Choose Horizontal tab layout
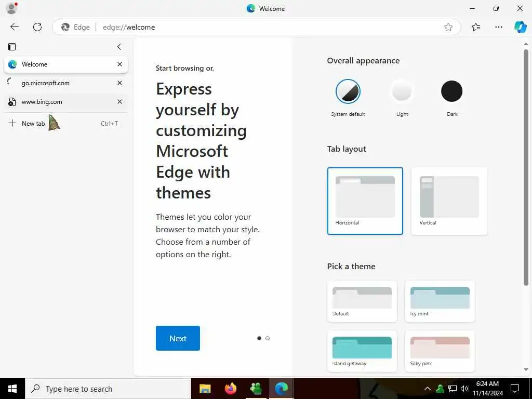The width and height of the screenshot is (532, 399). tap(365, 201)
